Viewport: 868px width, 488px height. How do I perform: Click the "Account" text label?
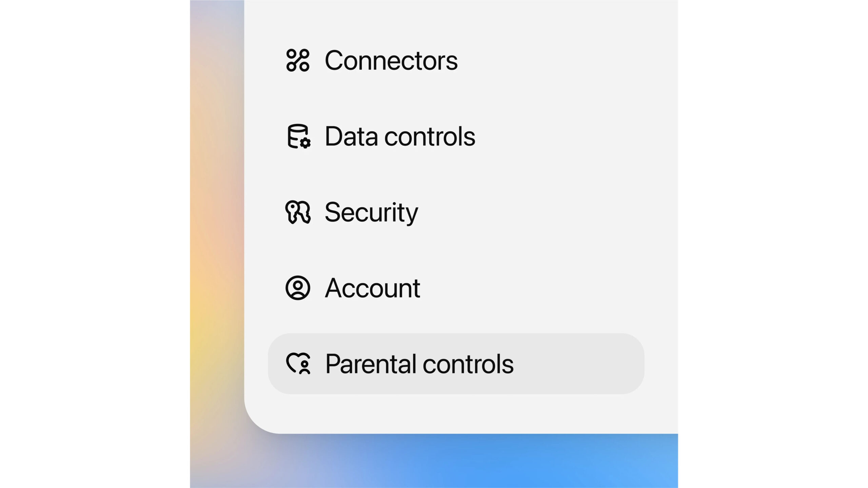coord(373,288)
